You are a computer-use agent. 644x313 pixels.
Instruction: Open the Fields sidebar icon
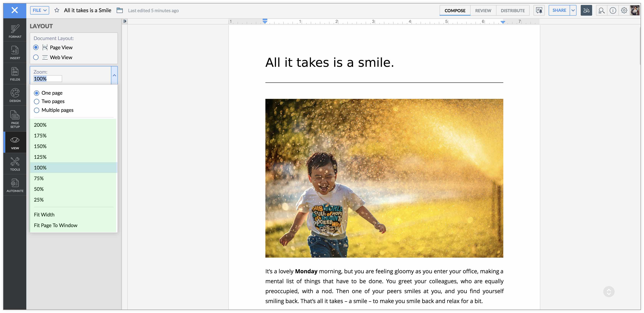pos(15,74)
